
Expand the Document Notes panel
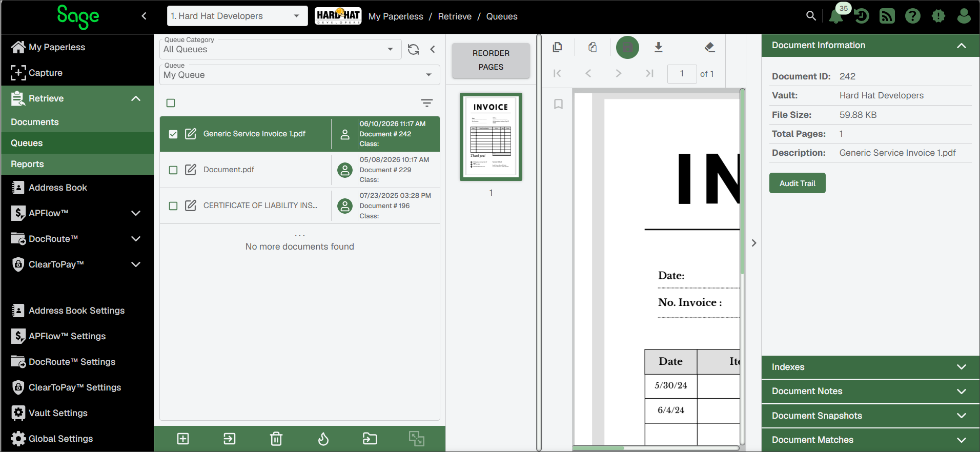coord(870,391)
